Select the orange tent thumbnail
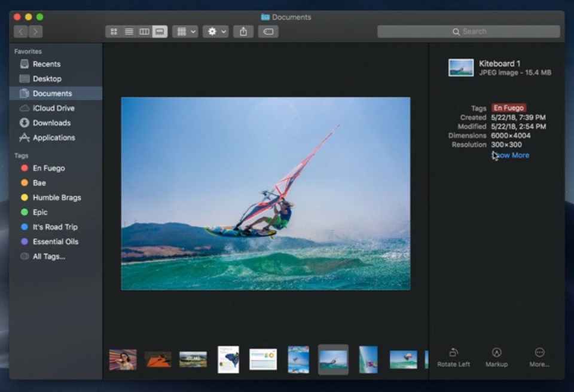 pyautogui.click(x=158, y=359)
